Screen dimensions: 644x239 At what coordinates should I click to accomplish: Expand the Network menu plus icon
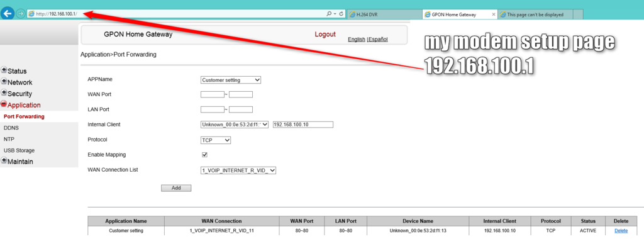point(4,81)
